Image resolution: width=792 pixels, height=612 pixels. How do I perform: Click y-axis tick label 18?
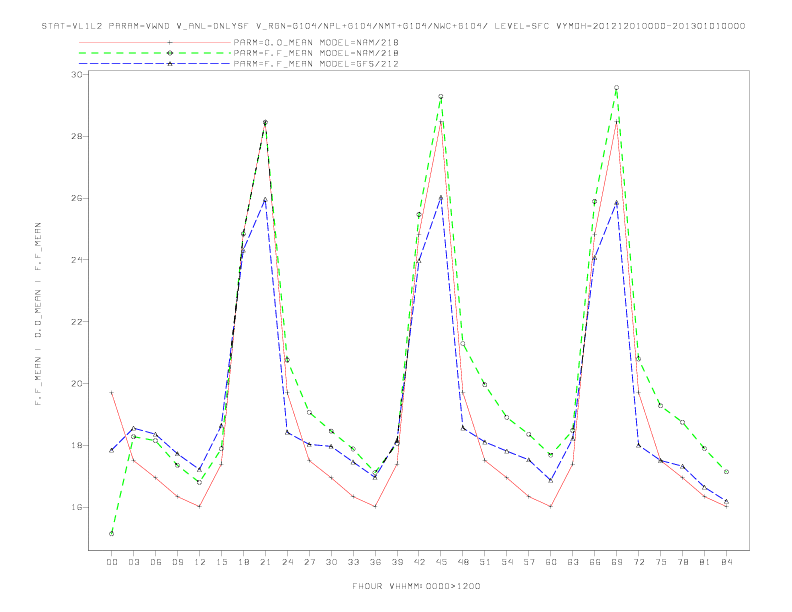[79, 445]
